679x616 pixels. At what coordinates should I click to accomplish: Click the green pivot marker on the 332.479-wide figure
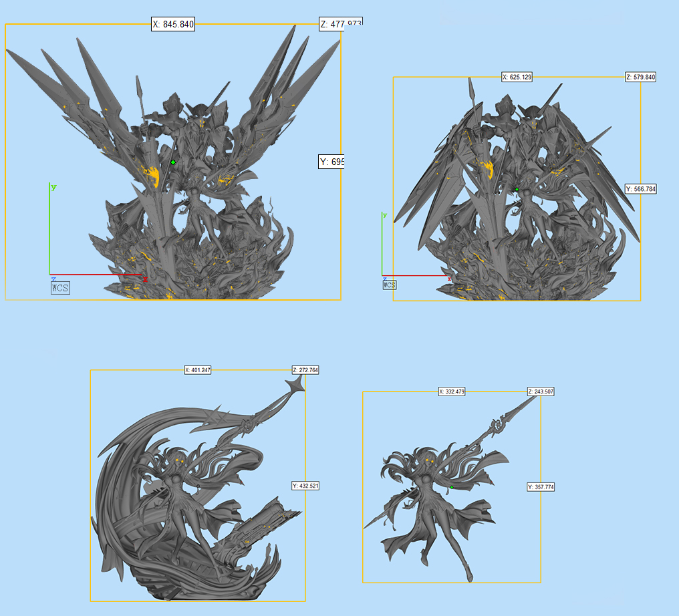point(452,488)
